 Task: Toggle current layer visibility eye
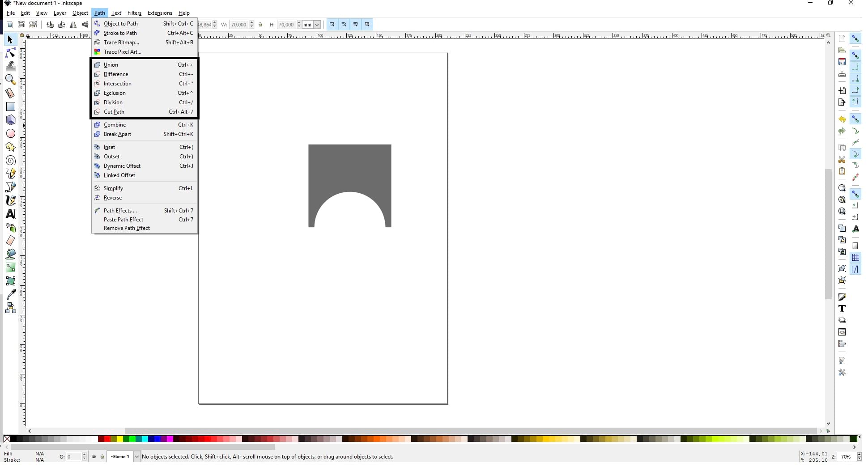point(94,457)
